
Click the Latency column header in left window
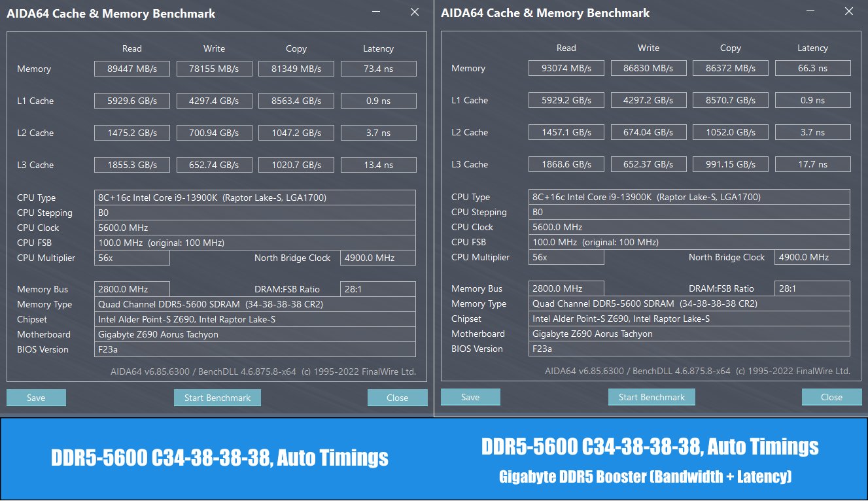378,48
